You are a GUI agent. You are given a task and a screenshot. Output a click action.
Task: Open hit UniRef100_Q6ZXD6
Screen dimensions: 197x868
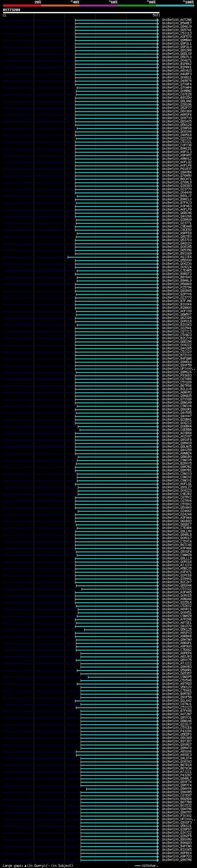[176, 318]
